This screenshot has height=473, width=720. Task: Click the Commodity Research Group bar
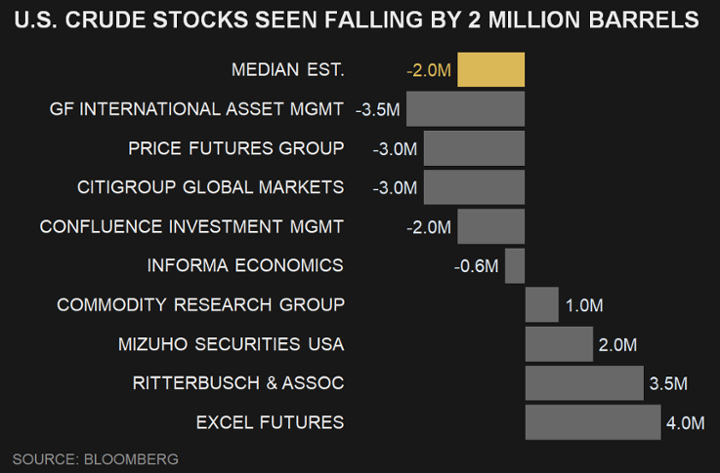coord(541,305)
